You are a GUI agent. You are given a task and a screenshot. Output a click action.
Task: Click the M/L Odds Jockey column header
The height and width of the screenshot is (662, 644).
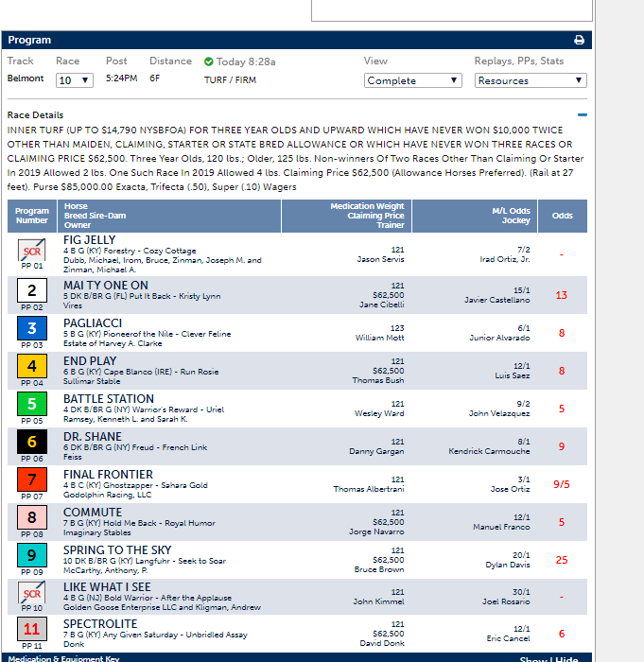coord(512,216)
